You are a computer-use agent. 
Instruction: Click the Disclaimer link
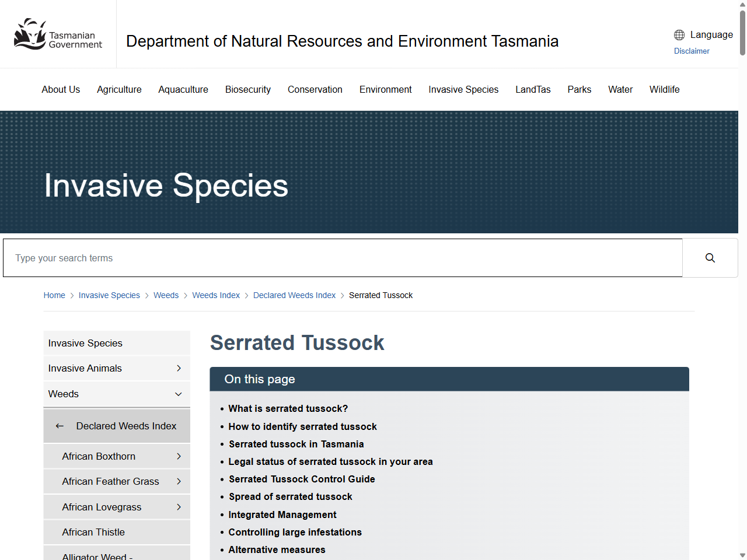[692, 51]
